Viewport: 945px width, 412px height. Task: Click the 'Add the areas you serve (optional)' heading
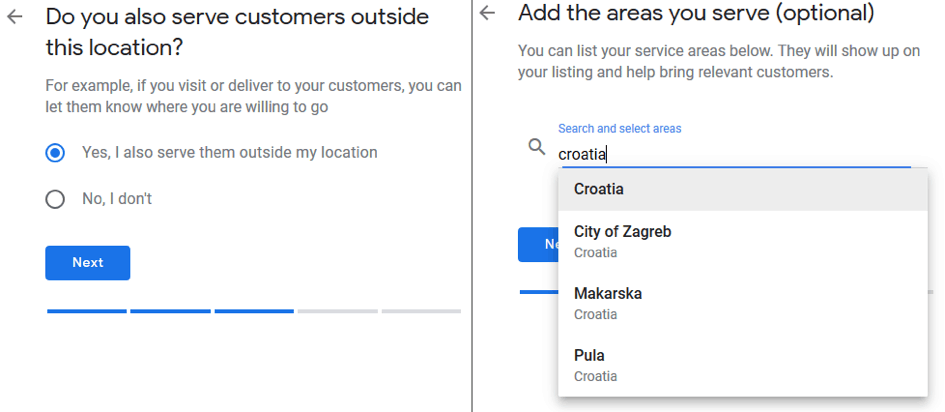pos(696,13)
